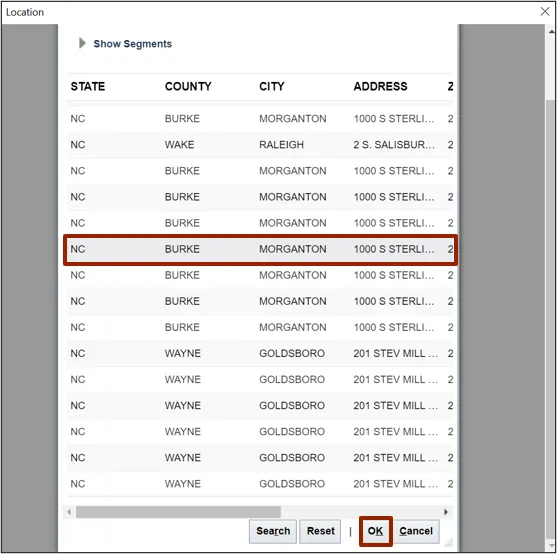This screenshot has height=554, width=557.
Task: Click the horizontal scrollbar thumb
Action: 178,512
